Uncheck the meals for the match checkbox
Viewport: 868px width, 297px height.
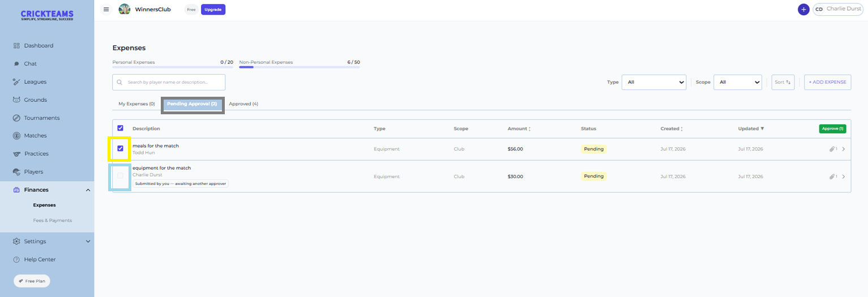pos(120,149)
